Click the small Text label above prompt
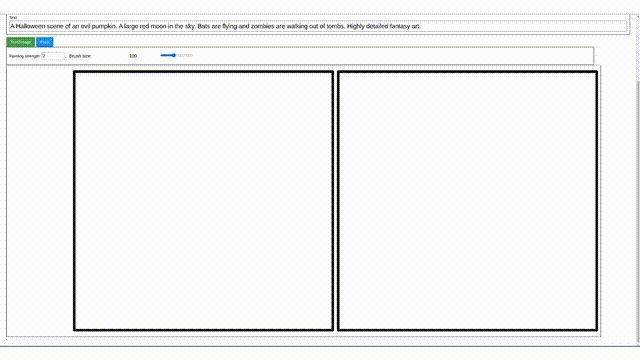The width and height of the screenshot is (640, 360). [13, 18]
